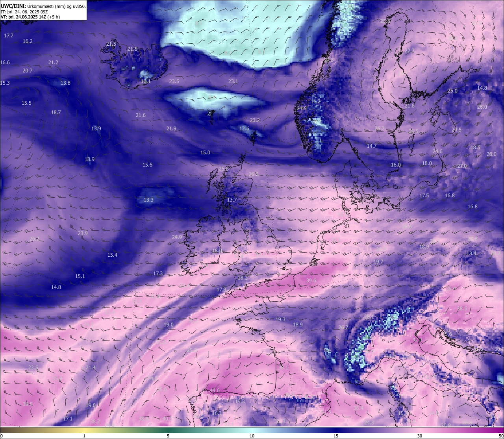Click the 21.4 map value

91,368
